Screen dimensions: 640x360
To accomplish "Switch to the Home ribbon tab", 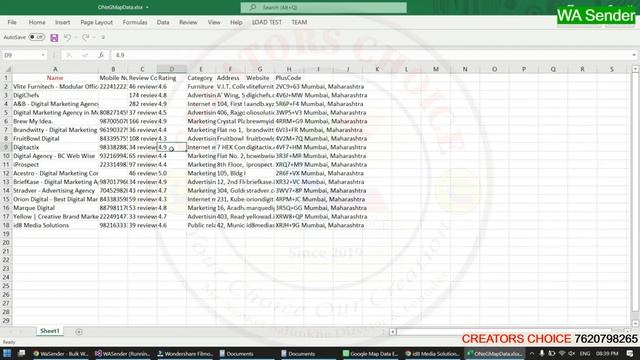I will 37,22.
